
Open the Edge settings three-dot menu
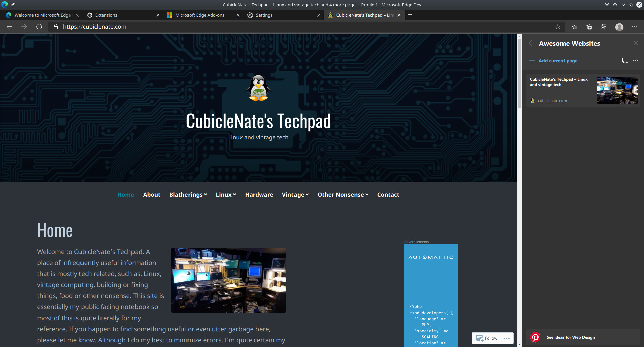click(x=635, y=27)
